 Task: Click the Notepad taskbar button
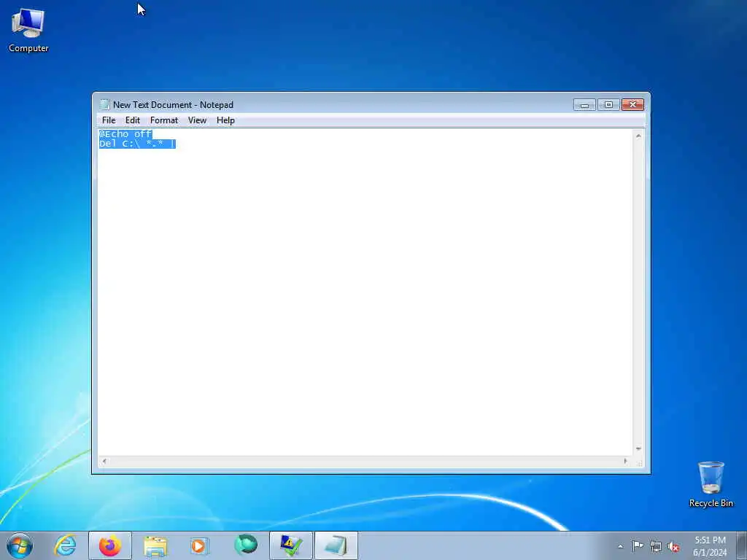(x=336, y=545)
